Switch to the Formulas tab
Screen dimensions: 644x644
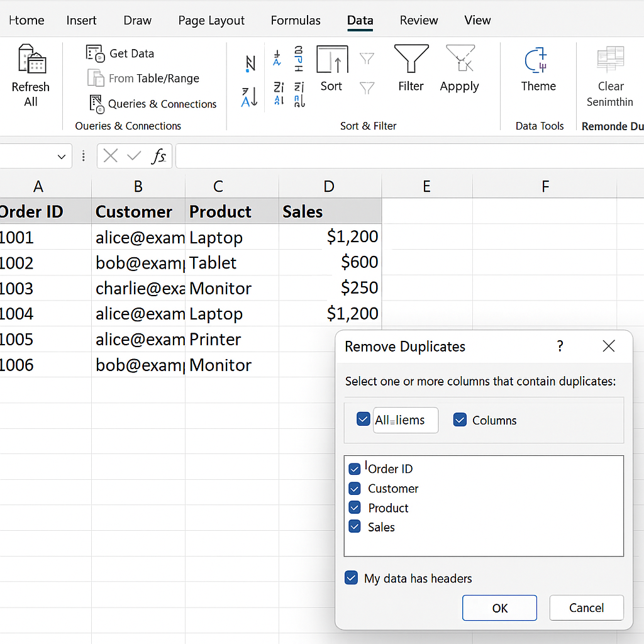[x=296, y=20]
